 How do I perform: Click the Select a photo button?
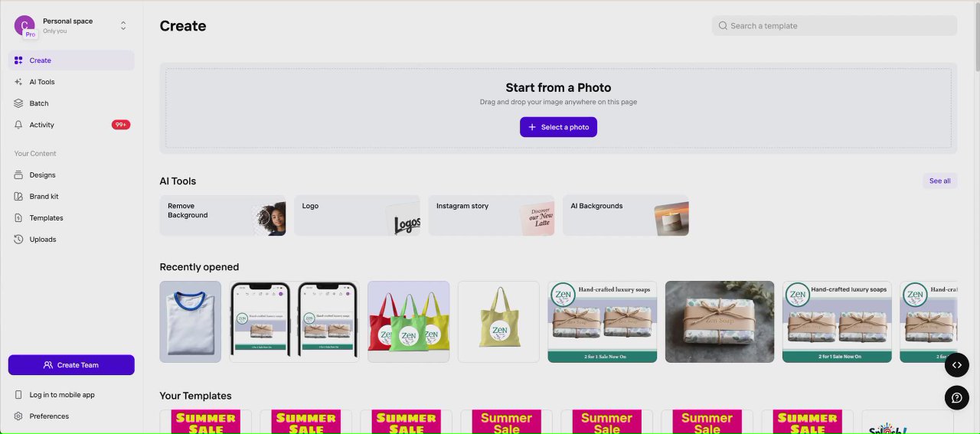tap(558, 127)
